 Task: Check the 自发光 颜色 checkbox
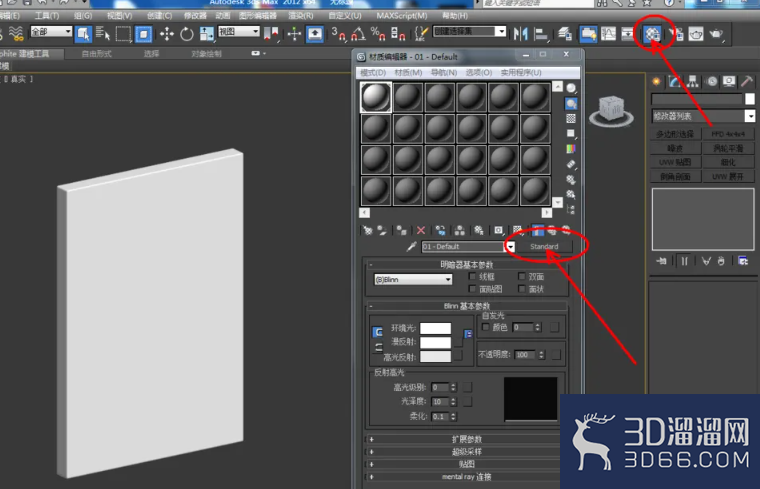click(485, 327)
